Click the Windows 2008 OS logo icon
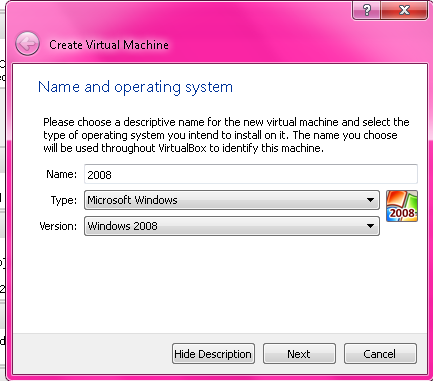 pos(402,206)
